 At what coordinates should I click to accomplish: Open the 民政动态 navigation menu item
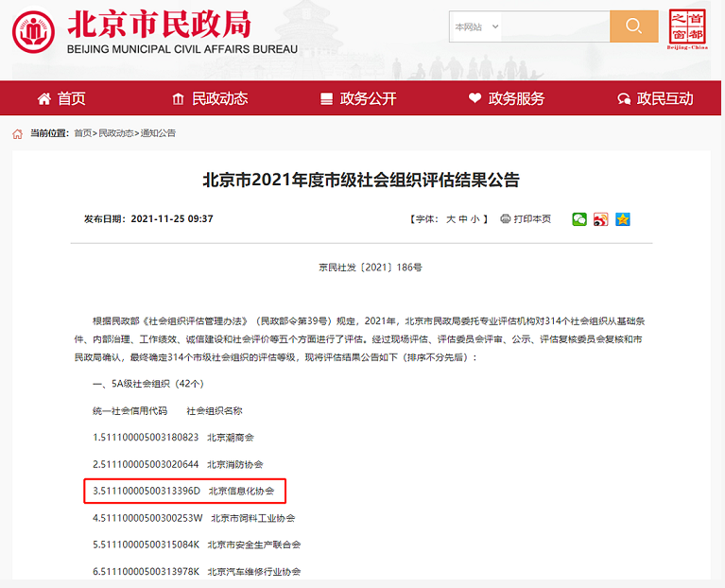point(211,98)
